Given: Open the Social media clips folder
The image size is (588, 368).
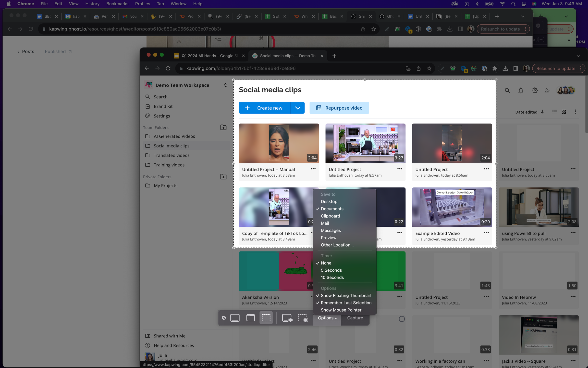Looking at the screenshot, I should (x=171, y=145).
